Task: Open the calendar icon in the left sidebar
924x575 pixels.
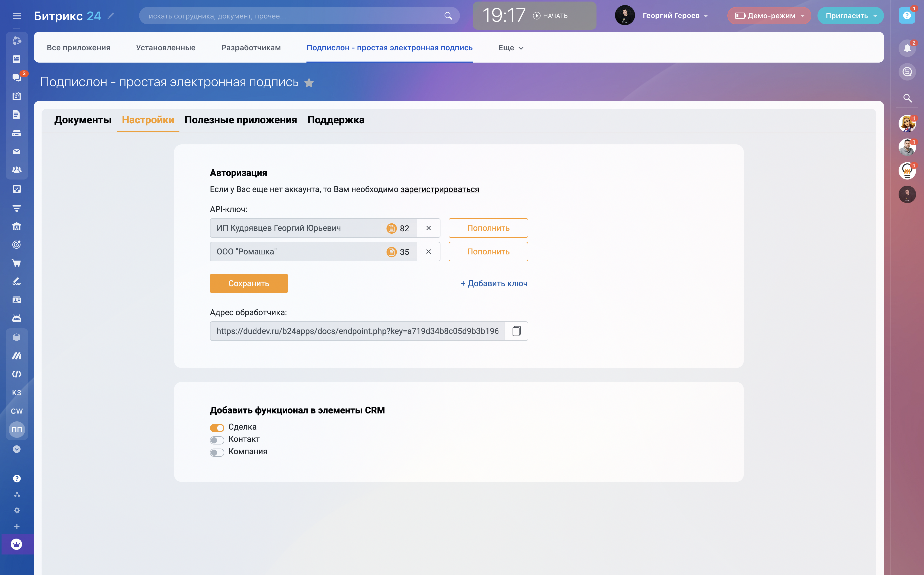Action: [16, 96]
